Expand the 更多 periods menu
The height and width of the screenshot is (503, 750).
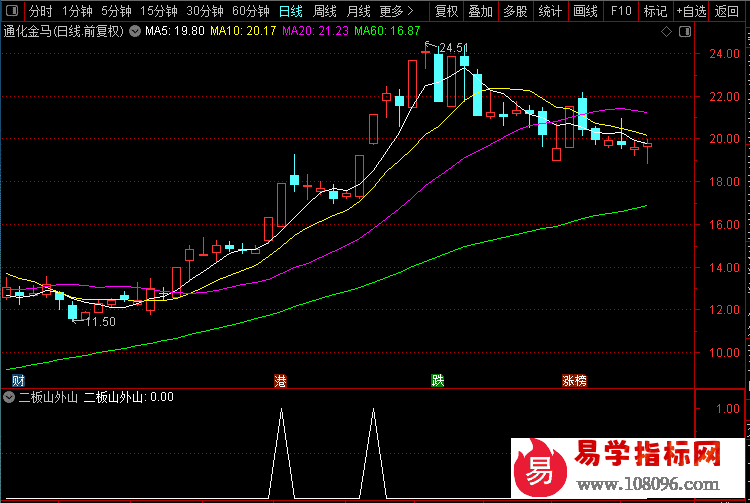tap(397, 11)
